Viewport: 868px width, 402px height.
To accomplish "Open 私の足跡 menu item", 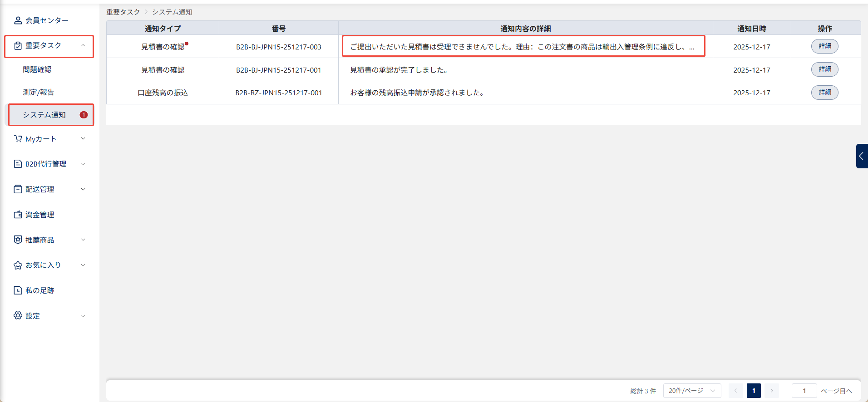I will coord(49,290).
